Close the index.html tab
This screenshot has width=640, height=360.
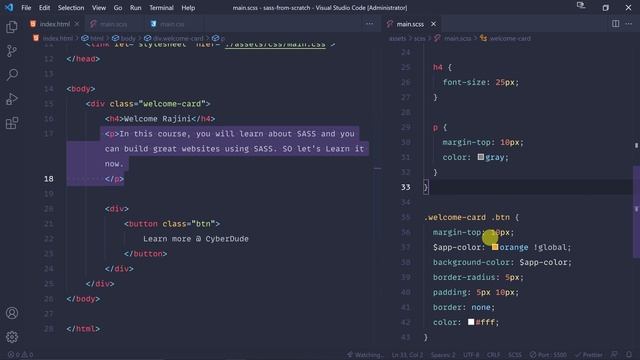click(77, 24)
